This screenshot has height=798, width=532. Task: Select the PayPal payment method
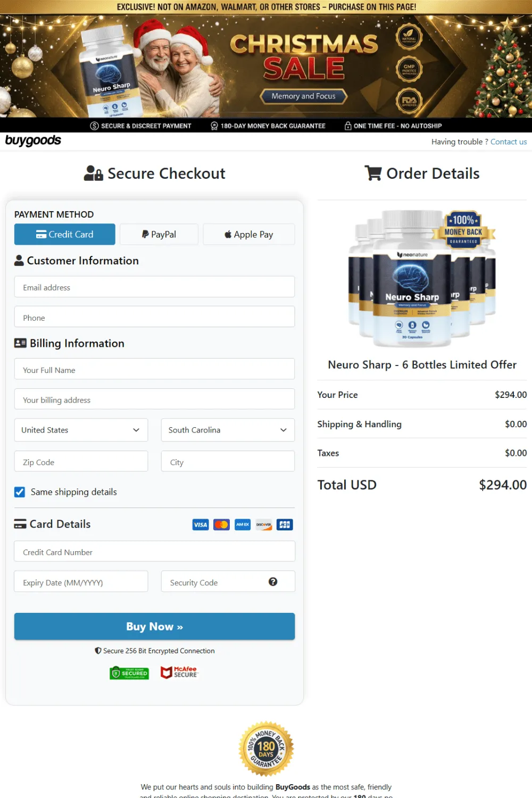tap(159, 234)
